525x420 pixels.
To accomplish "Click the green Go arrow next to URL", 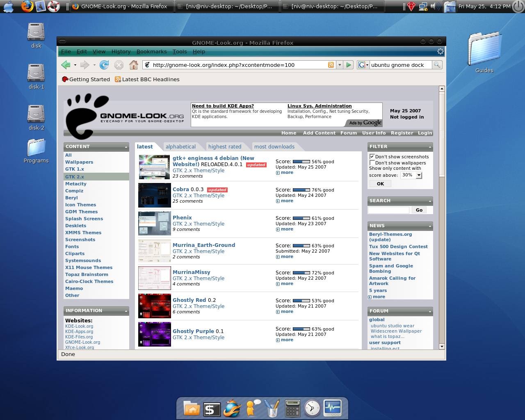I will [349, 65].
